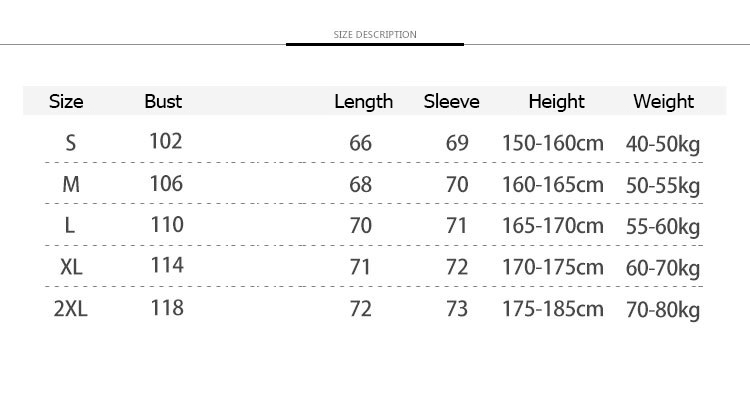Screen dimensions: 750x412
Task: Click the Length column header
Action: (363, 102)
